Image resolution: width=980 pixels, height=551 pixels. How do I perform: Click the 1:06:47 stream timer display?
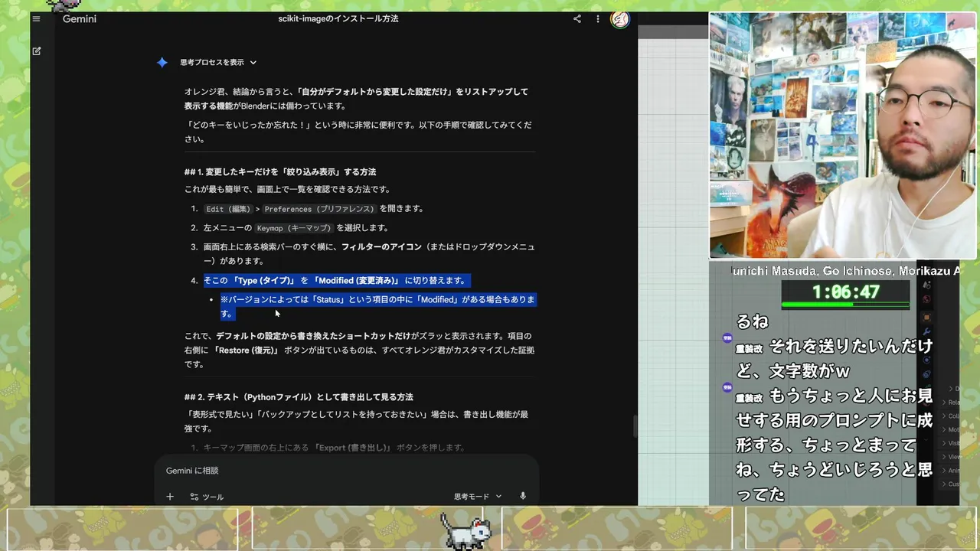845,292
